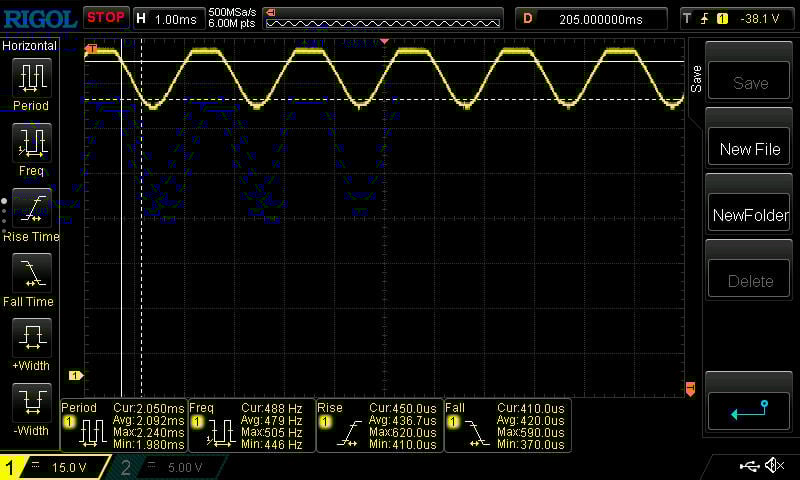Click the USB connection status icon
Image resolution: width=800 pixels, height=480 pixels.
tap(749, 466)
